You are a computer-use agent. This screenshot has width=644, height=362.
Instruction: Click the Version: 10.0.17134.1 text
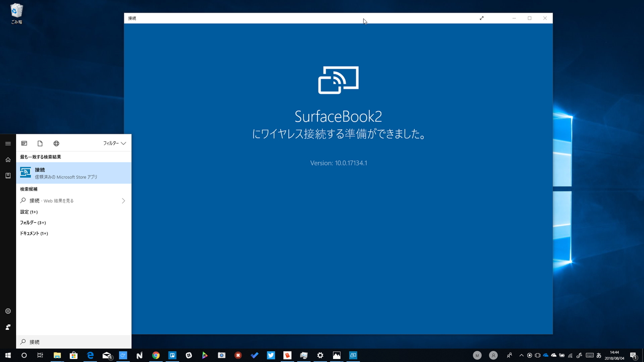pos(339,163)
